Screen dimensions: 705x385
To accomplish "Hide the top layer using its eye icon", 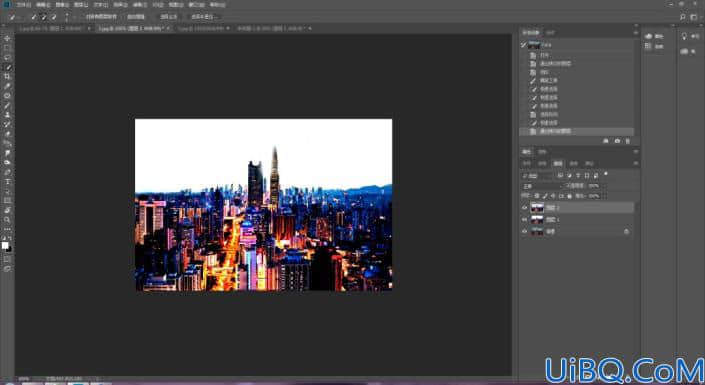I will pos(524,208).
